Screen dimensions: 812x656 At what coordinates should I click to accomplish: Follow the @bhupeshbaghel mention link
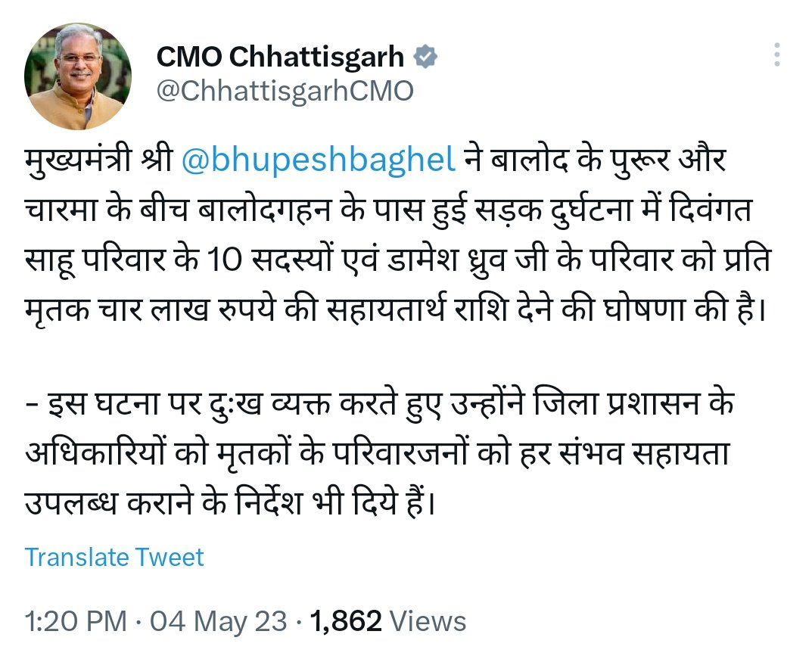(319, 161)
